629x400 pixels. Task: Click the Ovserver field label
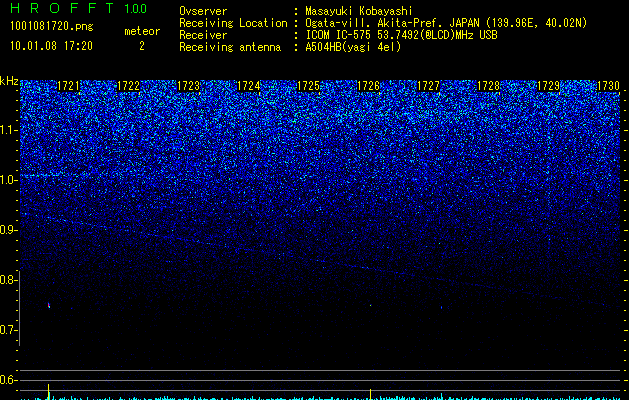(x=203, y=12)
